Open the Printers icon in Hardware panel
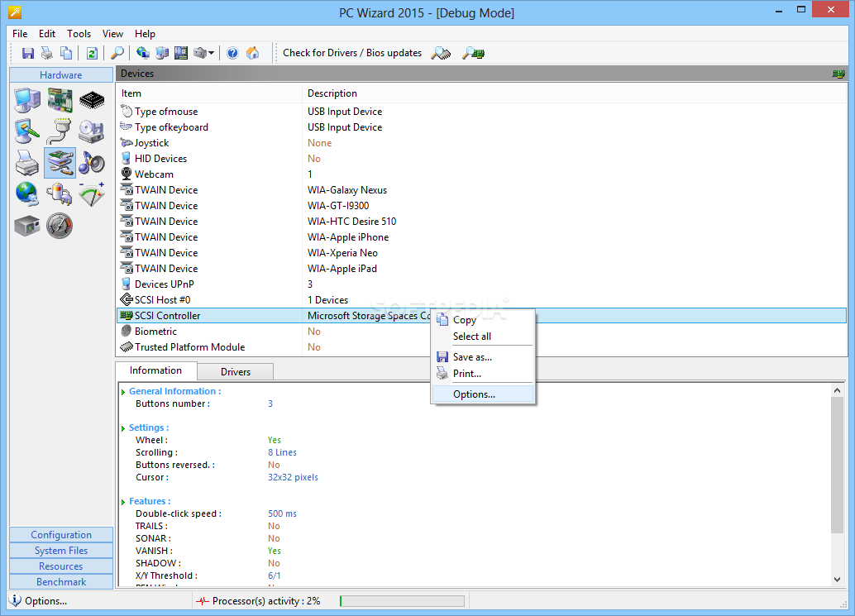855x616 pixels. point(27,162)
